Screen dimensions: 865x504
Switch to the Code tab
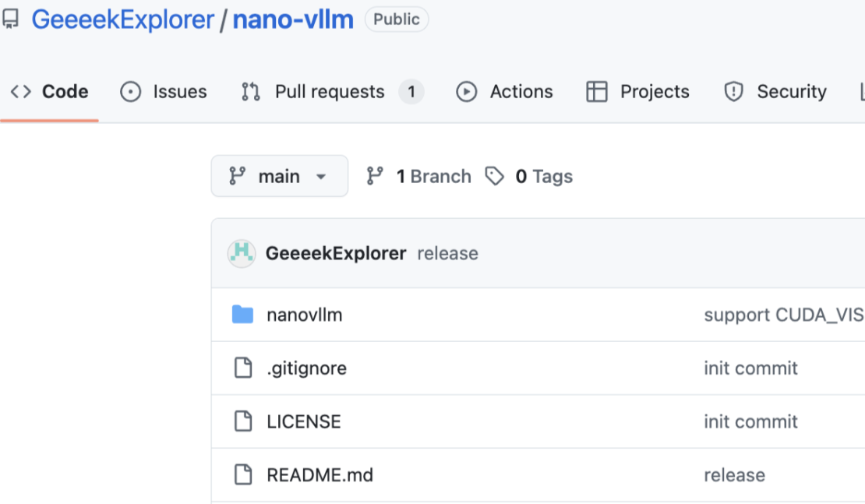coord(50,92)
